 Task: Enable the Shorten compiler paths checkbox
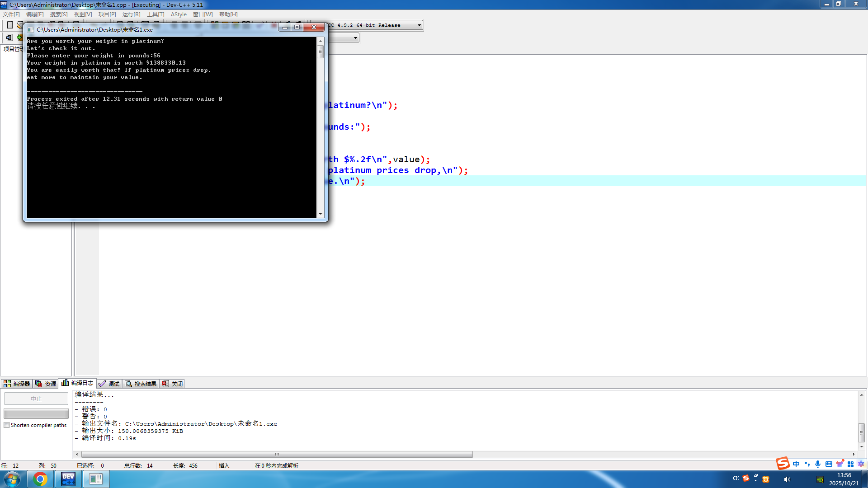[7, 425]
